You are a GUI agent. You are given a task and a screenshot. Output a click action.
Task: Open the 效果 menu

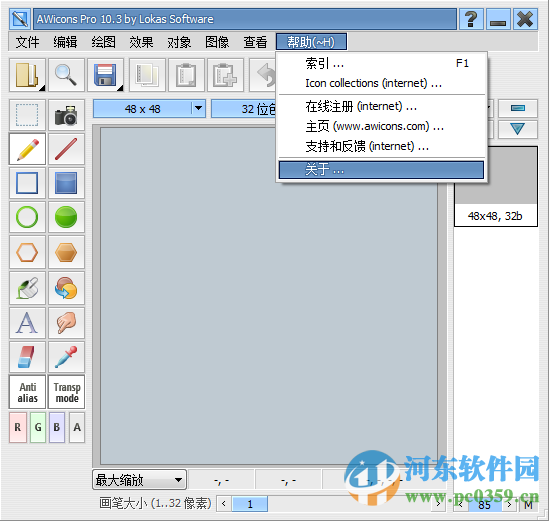(x=141, y=42)
